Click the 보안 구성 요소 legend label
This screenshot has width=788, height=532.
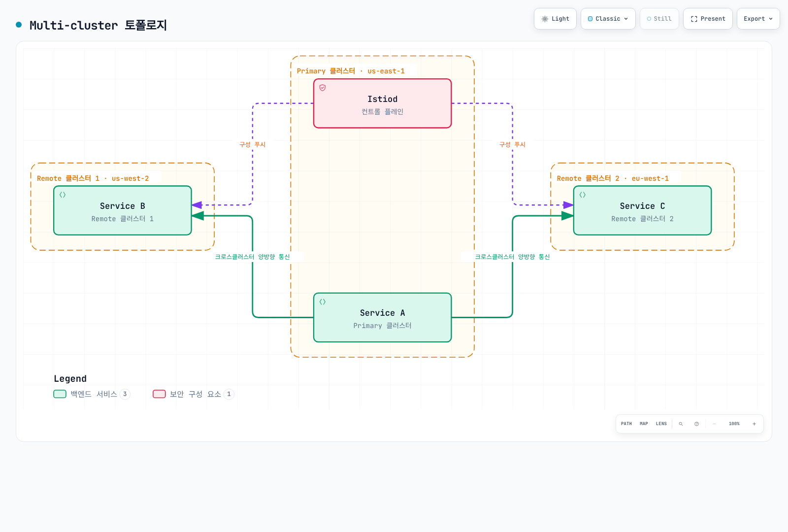pyautogui.click(x=196, y=394)
